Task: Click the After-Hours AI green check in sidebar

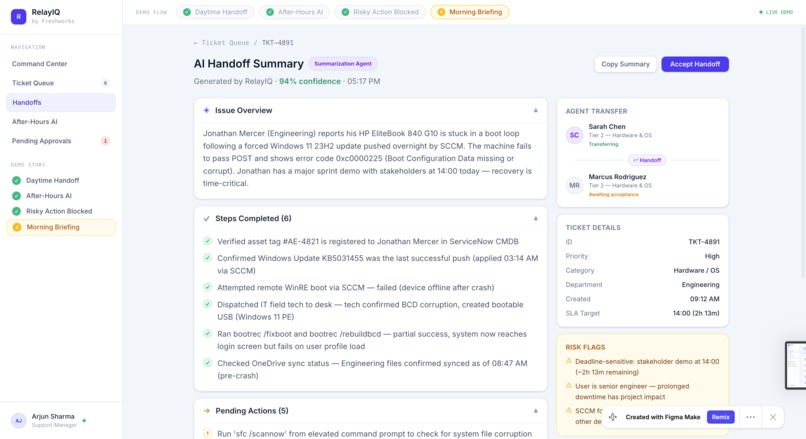Action: pos(16,196)
